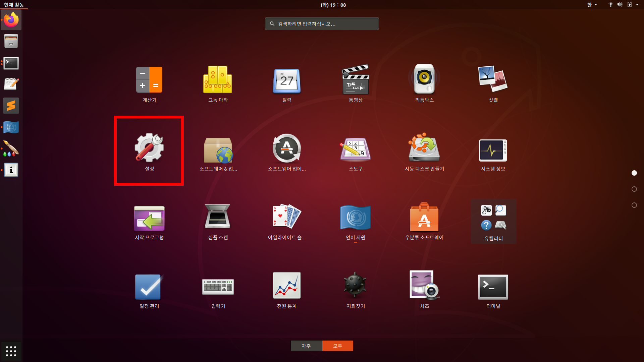The width and height of the screenshot is (644, 362).
Task: Go to third app page indicator
Action: [x=634, y=205]
